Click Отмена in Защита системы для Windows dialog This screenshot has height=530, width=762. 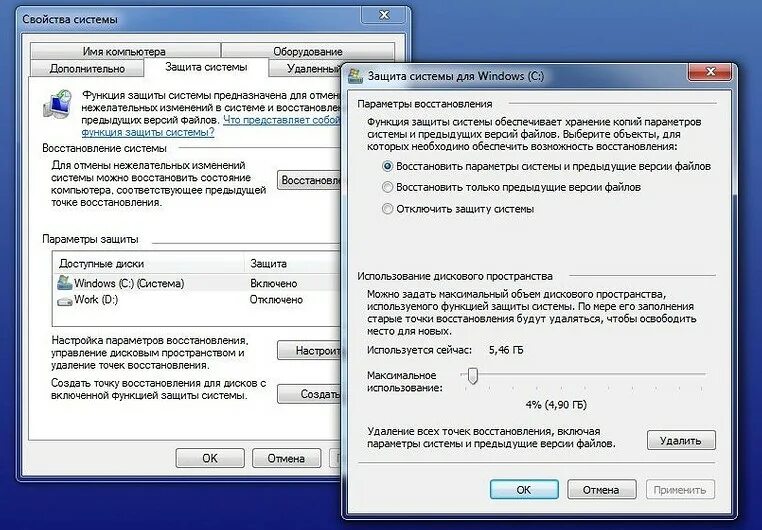tap(601, 489)
